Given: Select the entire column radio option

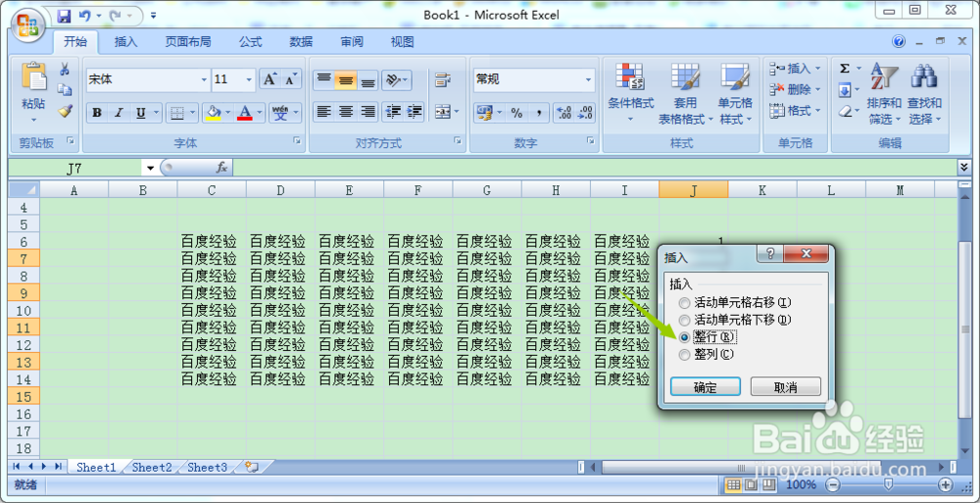Looking at the screenshot, I should [x=709, y=354].
